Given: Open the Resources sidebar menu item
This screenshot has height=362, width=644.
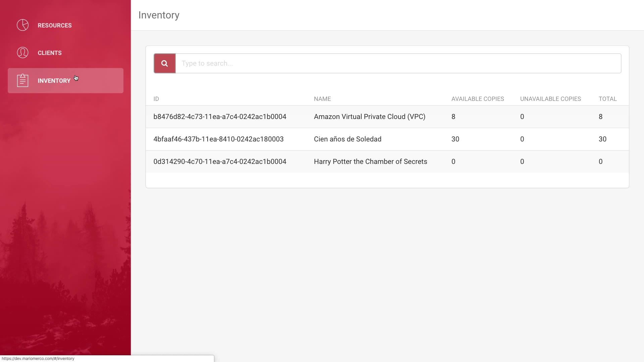Looking at the screenshot, I should click(x=55, y=25).
